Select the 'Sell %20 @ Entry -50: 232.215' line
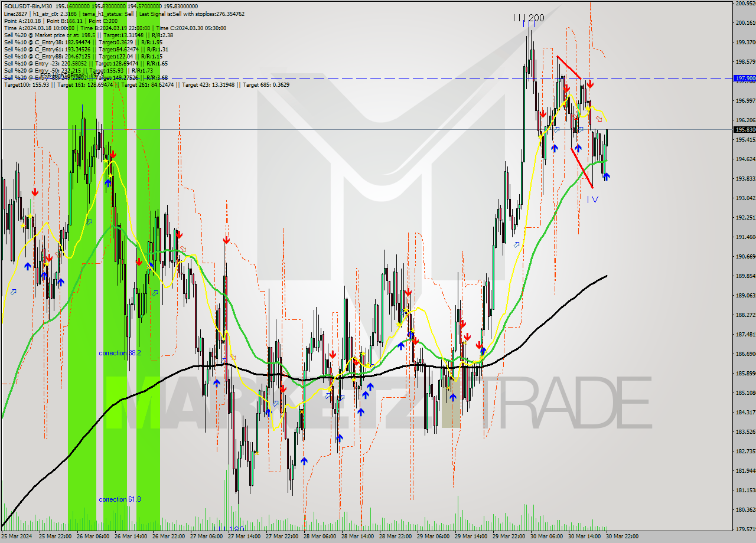Screen dimensions: 756x543 (x=79, y=70)
